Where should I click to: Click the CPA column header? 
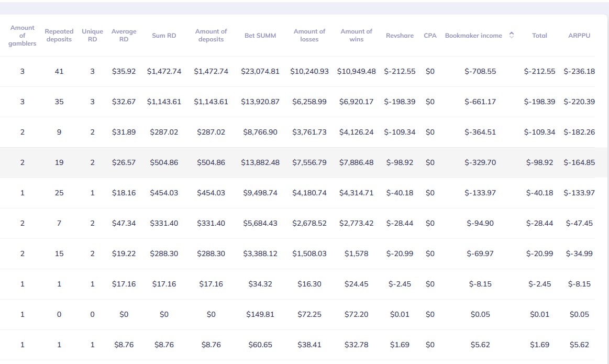click(x=430, y=36)
